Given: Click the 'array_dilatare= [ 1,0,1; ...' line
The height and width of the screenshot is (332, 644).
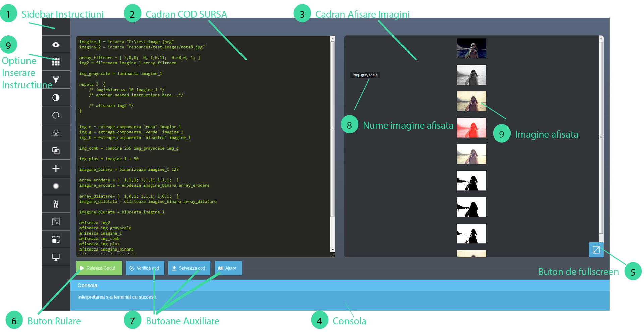Looking at the screenshot, I should [129, 196].
